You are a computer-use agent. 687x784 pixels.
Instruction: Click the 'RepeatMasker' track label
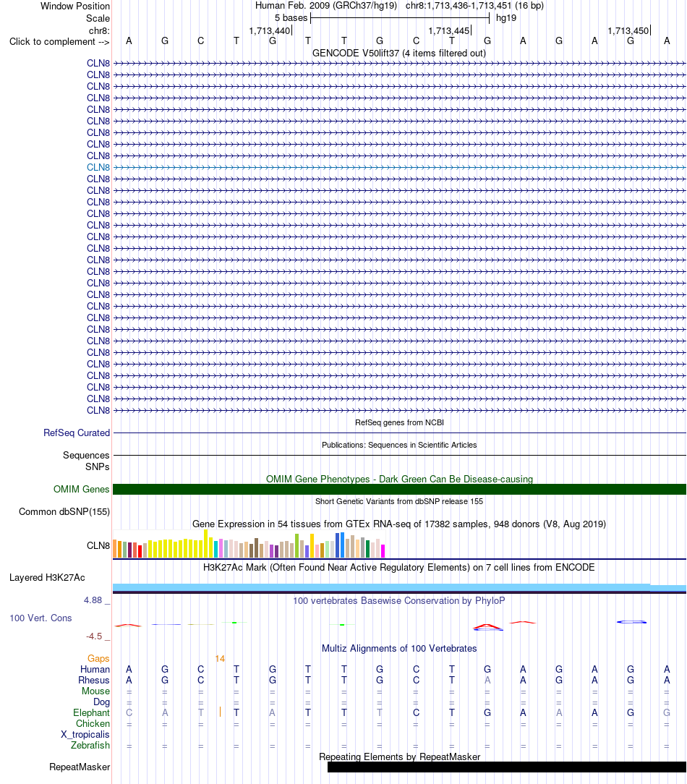coord(80,767)
